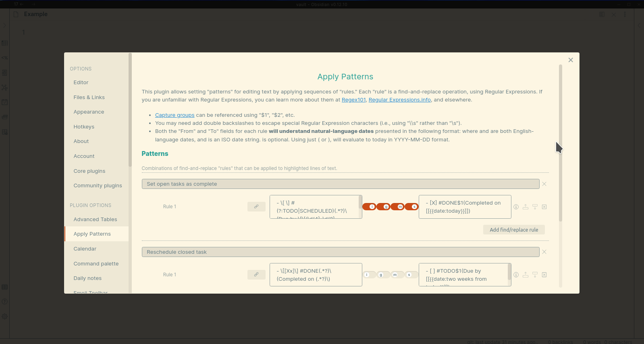644x344 pixels.
Task: Click settings gear in background ribbon
Action: (4, 317)
